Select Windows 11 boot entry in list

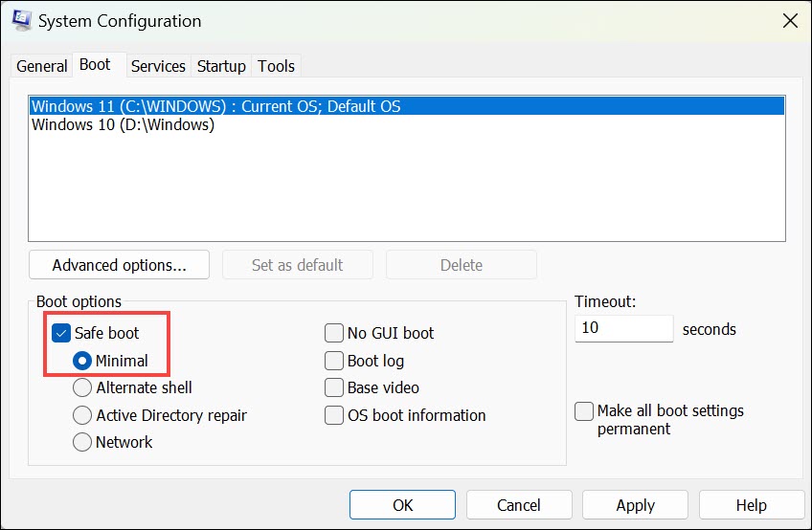click(x=215, y=106)
